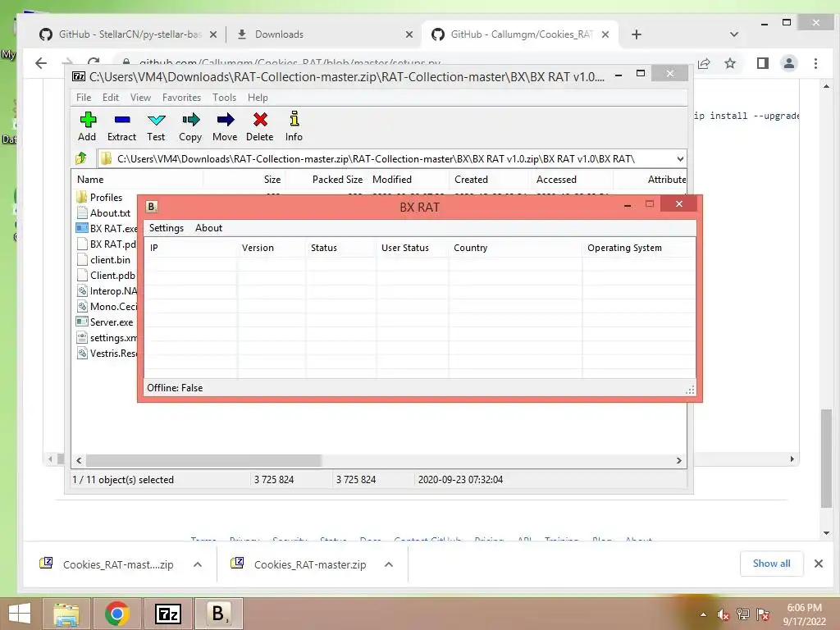The height and width of the screenshot is (630, 840).
Task: Close the downloads bar
Action: [x=818, y=564]
